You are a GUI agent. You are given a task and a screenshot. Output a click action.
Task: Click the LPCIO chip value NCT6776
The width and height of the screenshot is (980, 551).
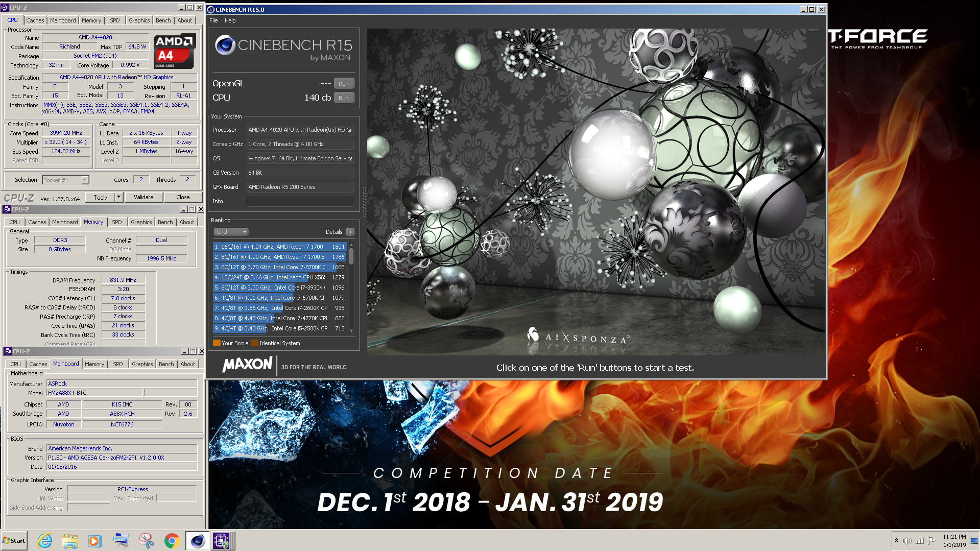point(122,424)
